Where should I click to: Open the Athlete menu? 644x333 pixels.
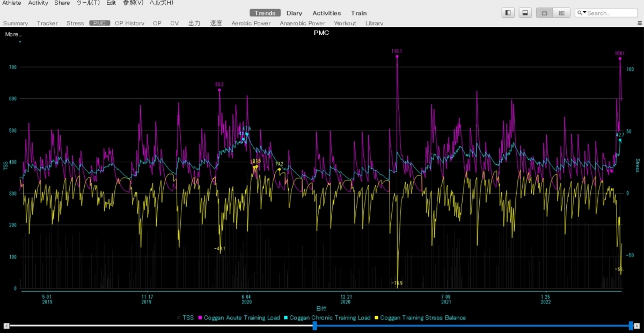click(x=12, y=3)
